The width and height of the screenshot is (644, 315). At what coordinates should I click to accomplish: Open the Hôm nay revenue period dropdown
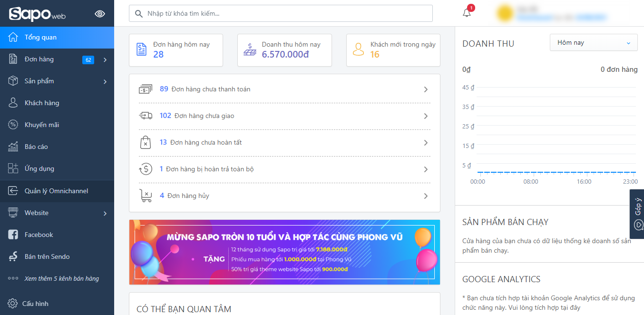[x=593, y=43]
